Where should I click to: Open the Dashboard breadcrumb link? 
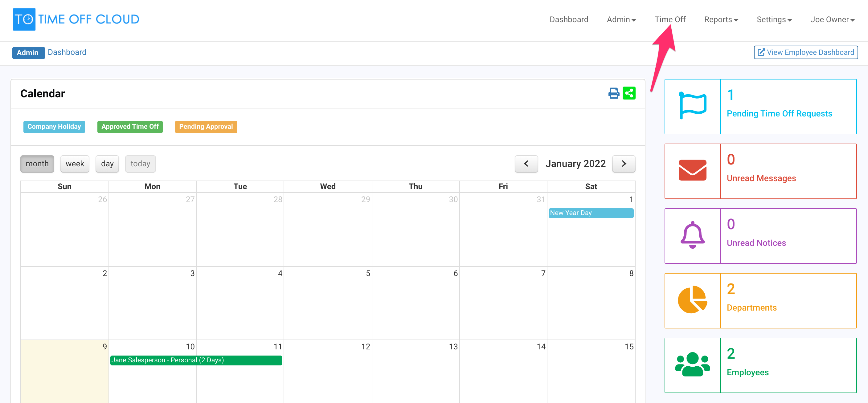[x=67, y=52]
